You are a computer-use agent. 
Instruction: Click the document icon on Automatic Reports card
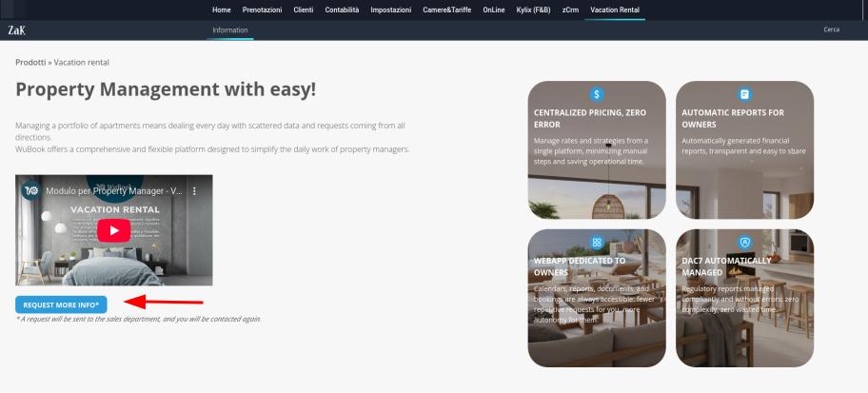tap(744, 94)
